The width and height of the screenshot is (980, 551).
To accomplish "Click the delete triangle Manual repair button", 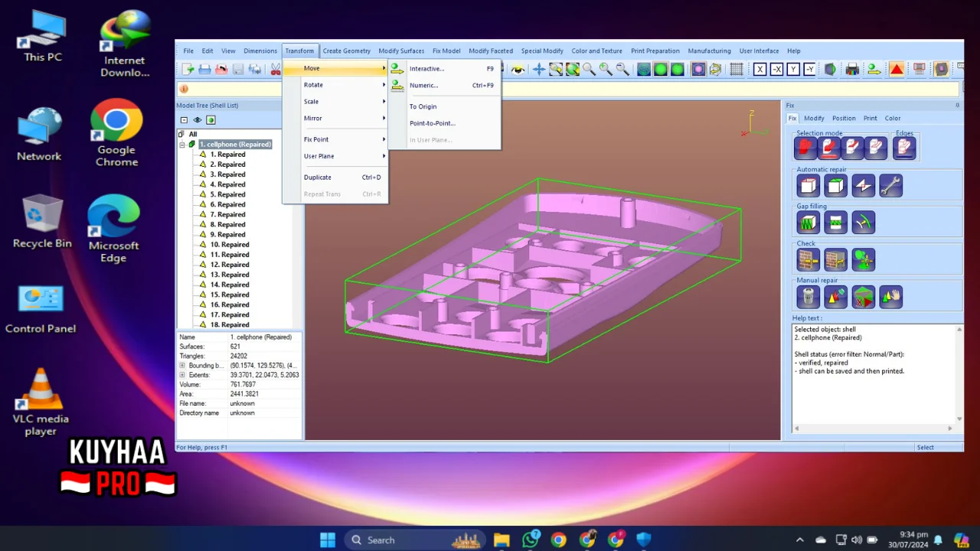I will [863, 297].
